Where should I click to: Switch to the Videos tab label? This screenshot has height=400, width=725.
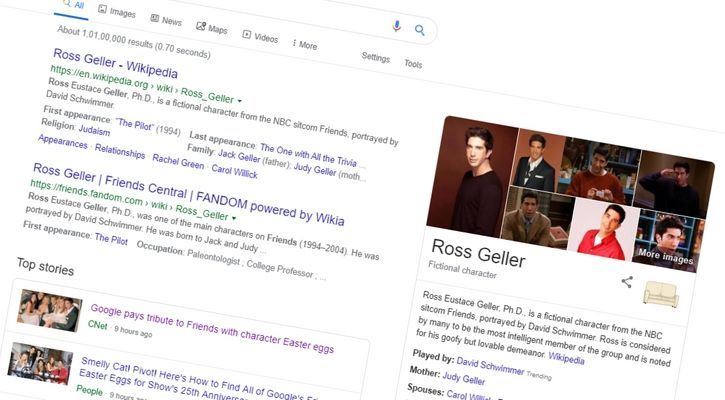pyautogui.click(x=266, y=38)
